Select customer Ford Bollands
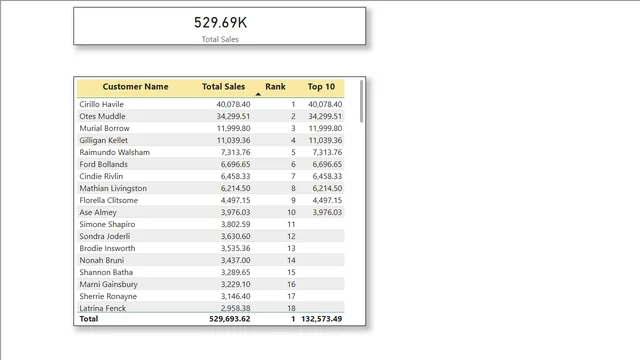Viewport: 640px width, 360px height. [103, 164]
